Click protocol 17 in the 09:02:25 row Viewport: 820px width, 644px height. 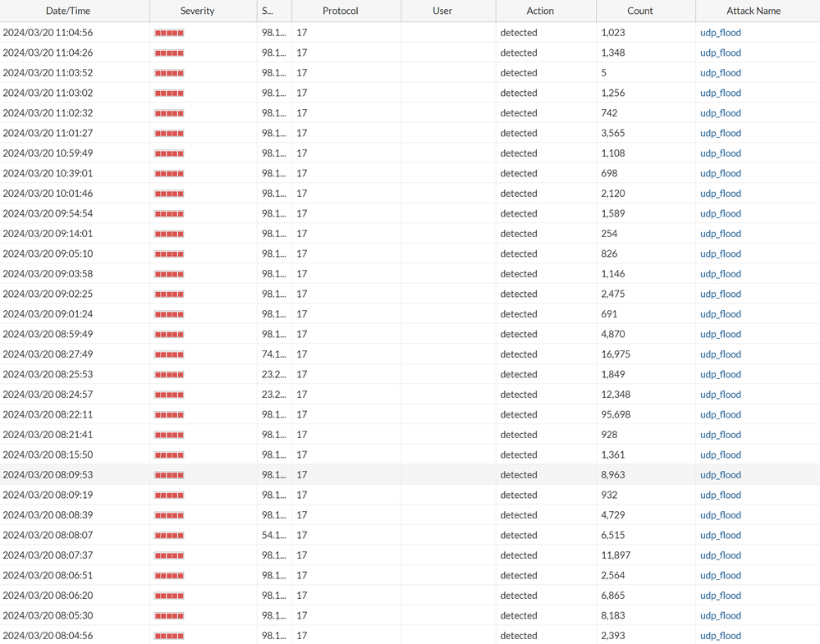tap(302, 295)
